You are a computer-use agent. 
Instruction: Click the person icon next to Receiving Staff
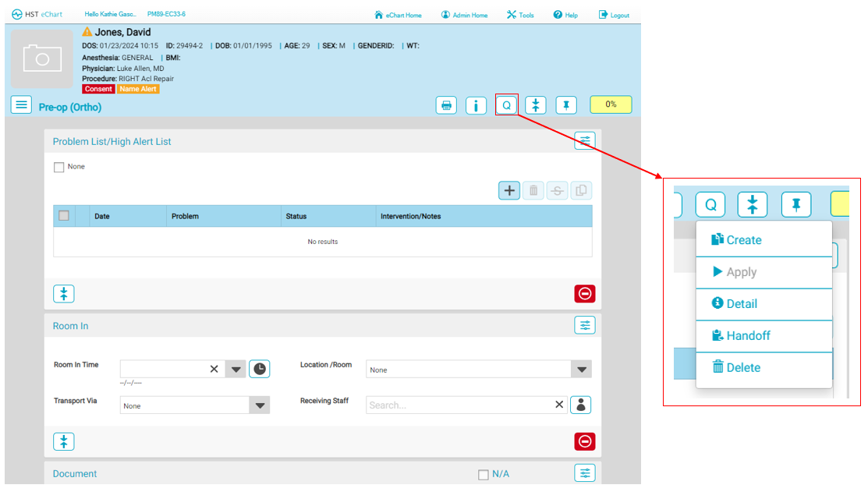580,405
